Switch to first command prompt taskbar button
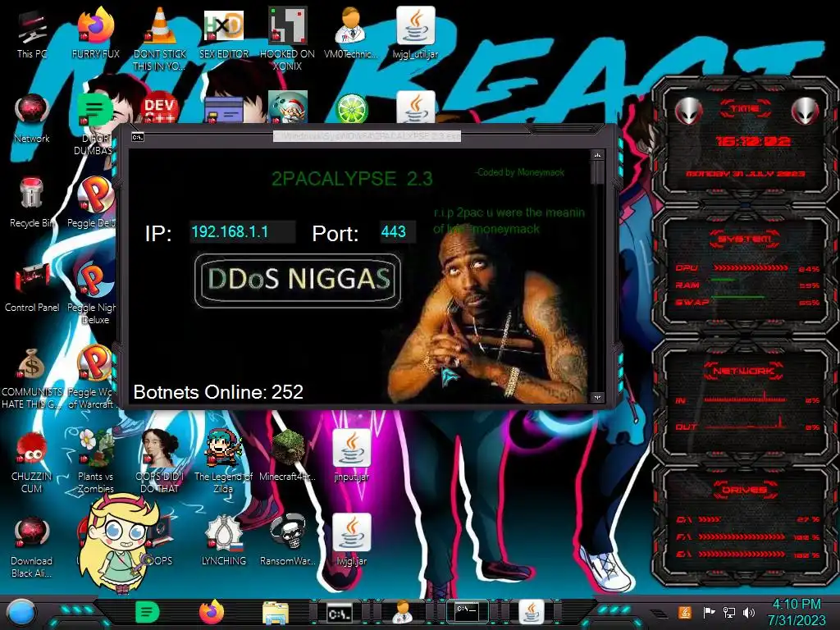This screenshot has height=630, width=840. point(340,613)
